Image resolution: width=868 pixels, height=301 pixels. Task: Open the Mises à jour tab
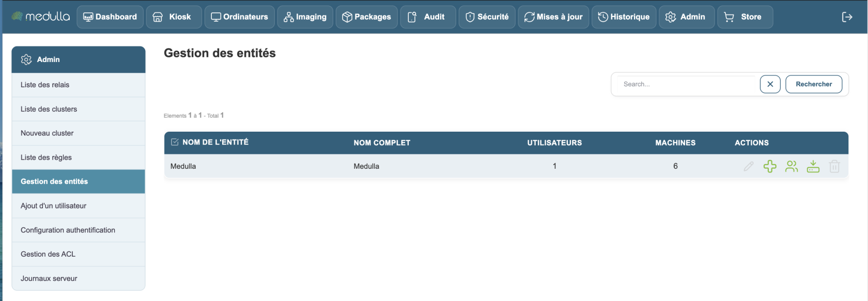(x=553, y=17)
